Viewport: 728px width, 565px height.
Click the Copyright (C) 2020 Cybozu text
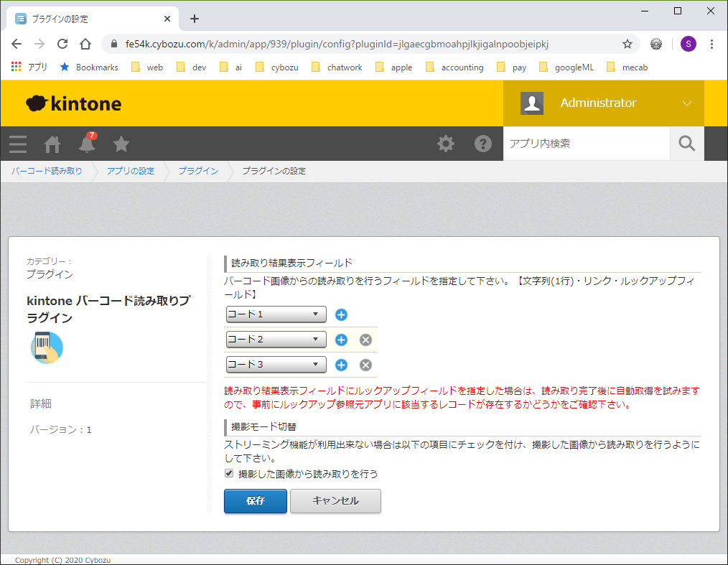coord(62,560)
